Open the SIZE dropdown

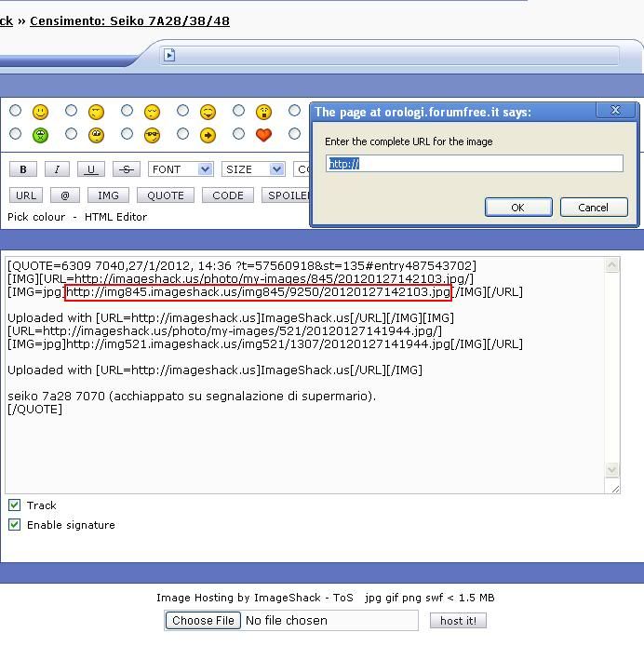click(253, 169)
